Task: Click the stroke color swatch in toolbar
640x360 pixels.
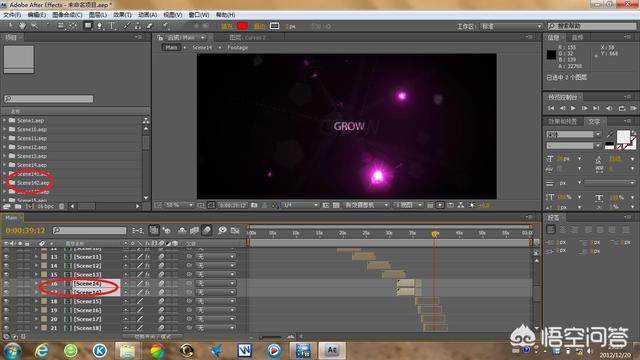Action: tap(275, 26)
